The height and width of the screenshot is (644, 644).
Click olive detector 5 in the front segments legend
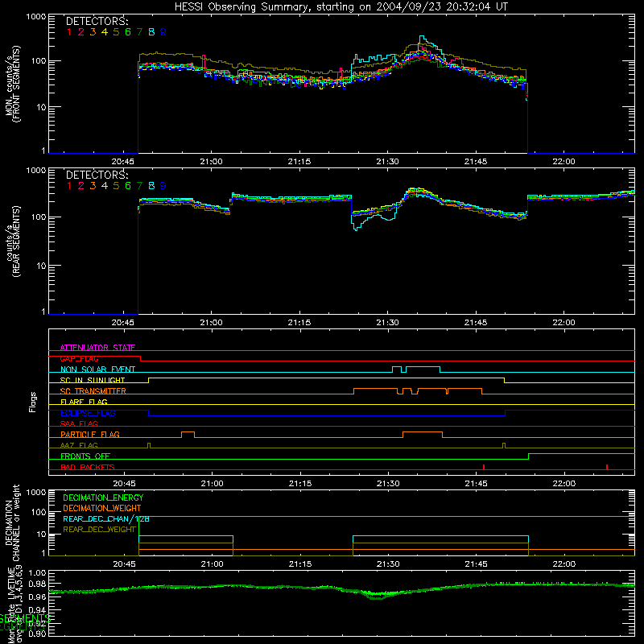coord(116,31)
